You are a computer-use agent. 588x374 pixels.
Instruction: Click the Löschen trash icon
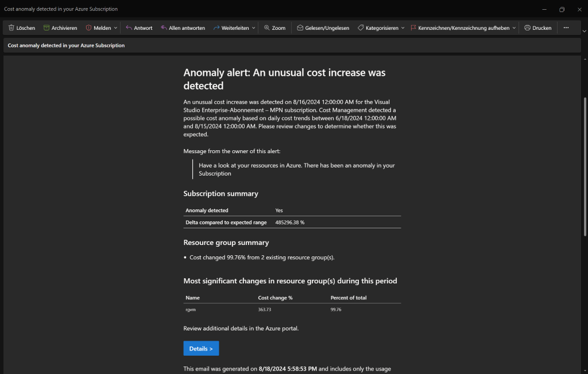[11, 28]
